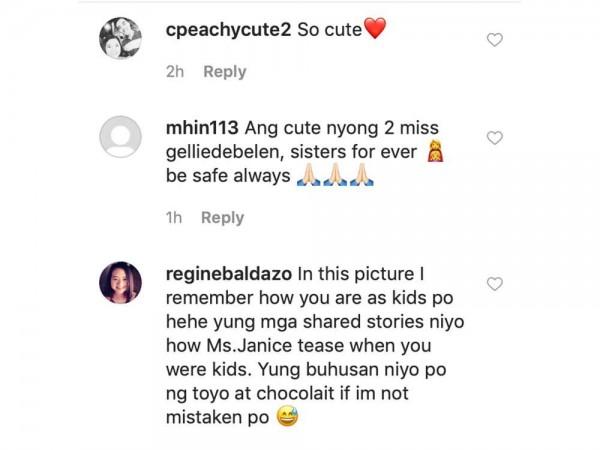Viewport: 600px width, 450px height.
Task: Click mhin113's default gray avatar
Action: coord(120,137)
